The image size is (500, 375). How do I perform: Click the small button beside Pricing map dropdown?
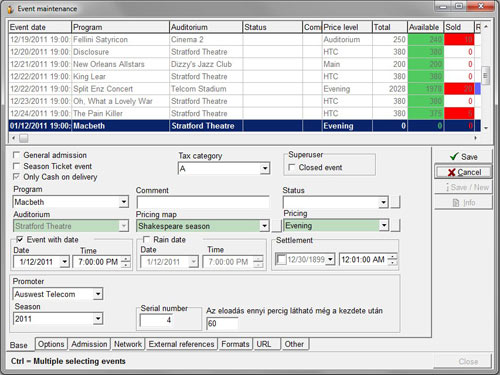click(277, 226)
